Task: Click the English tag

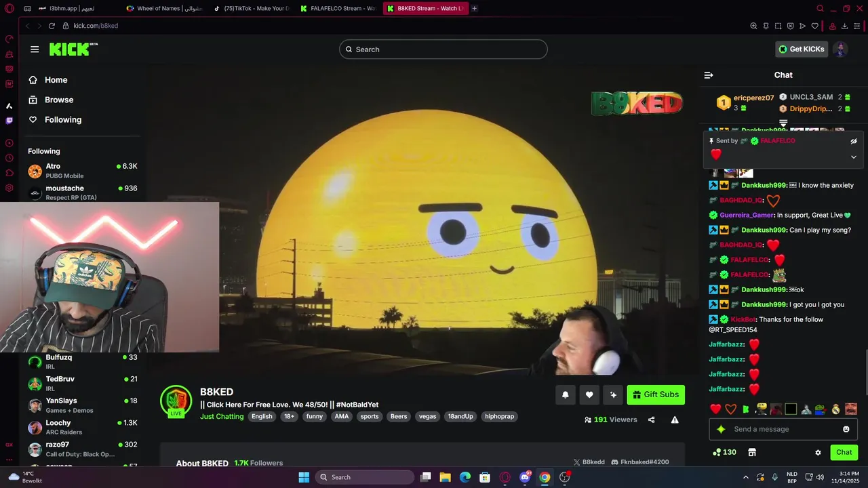Action: [x=262, y=416]
